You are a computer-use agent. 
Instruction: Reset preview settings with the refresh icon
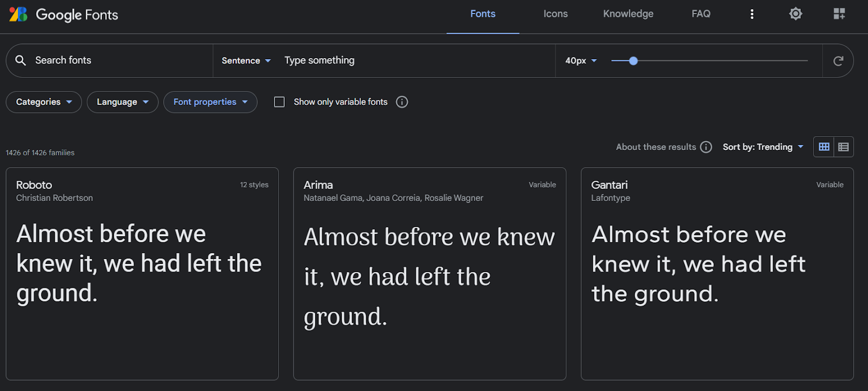tap(838, 61)
